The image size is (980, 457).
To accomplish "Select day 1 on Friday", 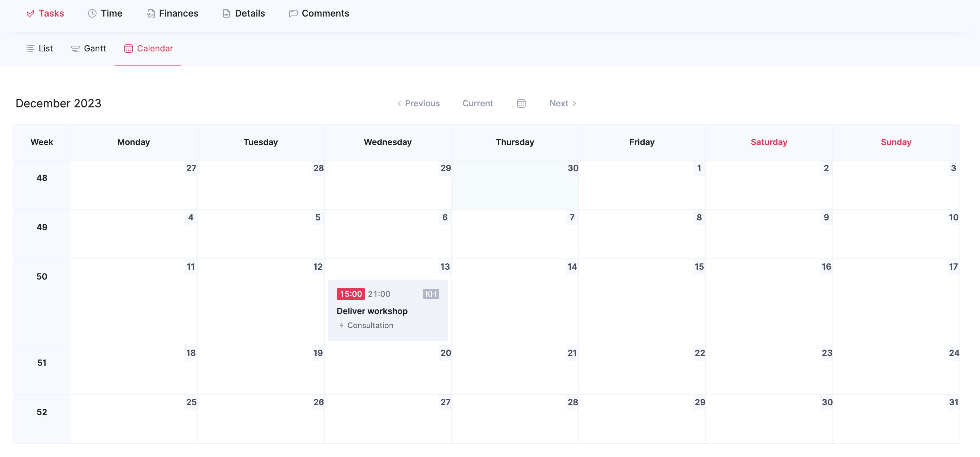I will coord(642,185).
